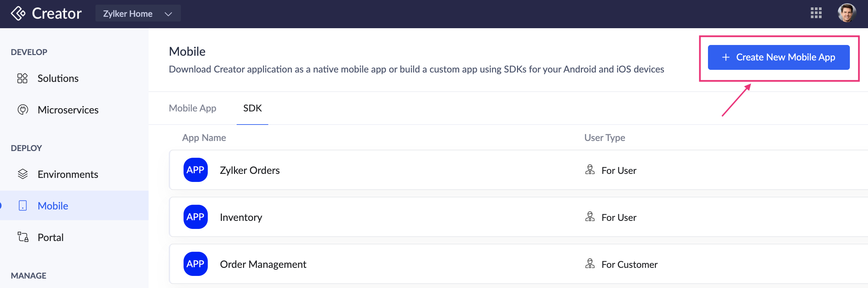The height and width of the screenshot is (288, 868).
Task: Open the Order Management app entry
Action: (x=263, y=265)
